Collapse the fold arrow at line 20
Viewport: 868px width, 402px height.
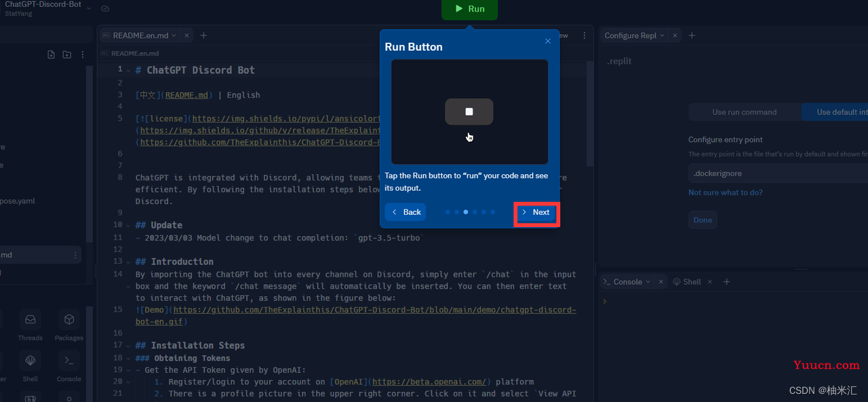(129, 382)
